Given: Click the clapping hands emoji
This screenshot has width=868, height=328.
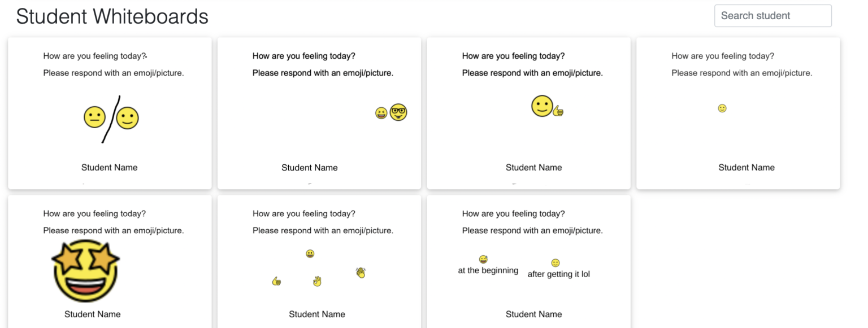Looking at the screenshot, I should pyautogui.click(x=361, y=273).
